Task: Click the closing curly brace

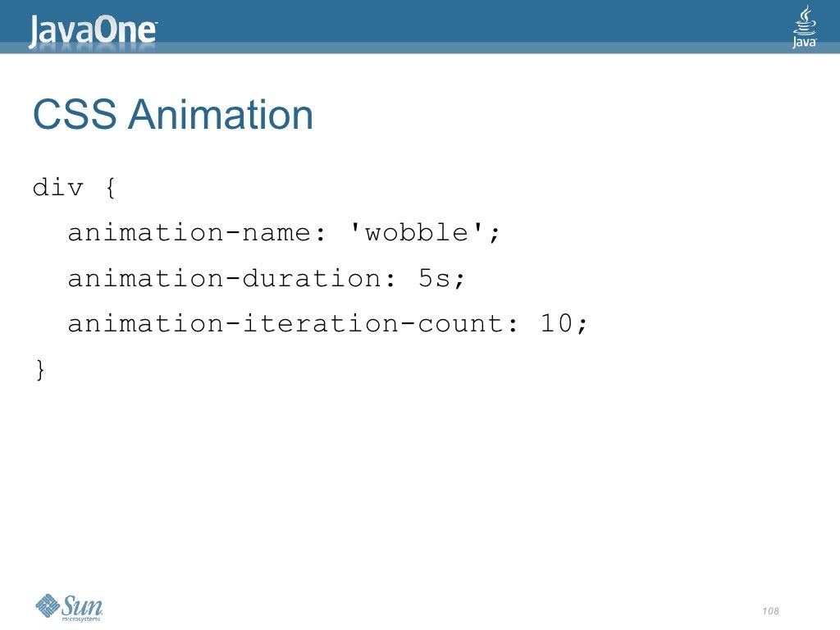Action: click(x=40, y=370)
